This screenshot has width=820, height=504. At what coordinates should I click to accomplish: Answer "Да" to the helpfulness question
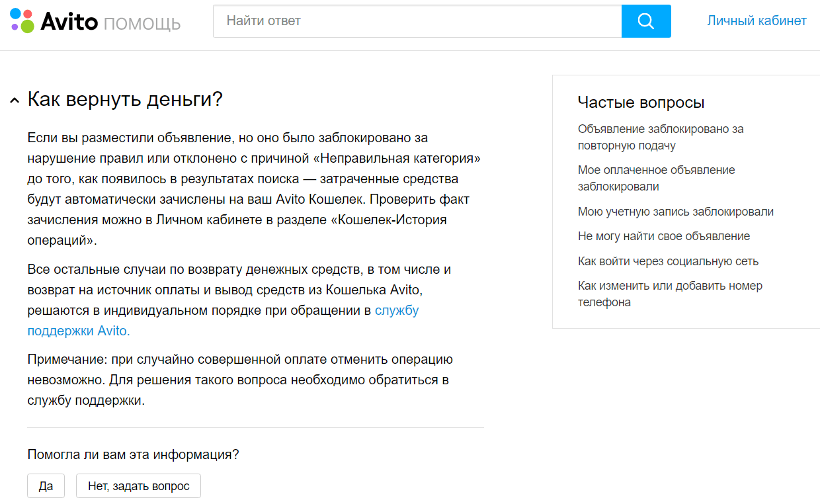point(46,485)
